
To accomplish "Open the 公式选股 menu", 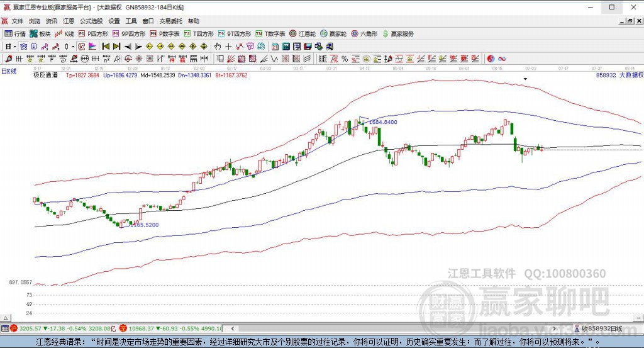I will coord(91,21).
